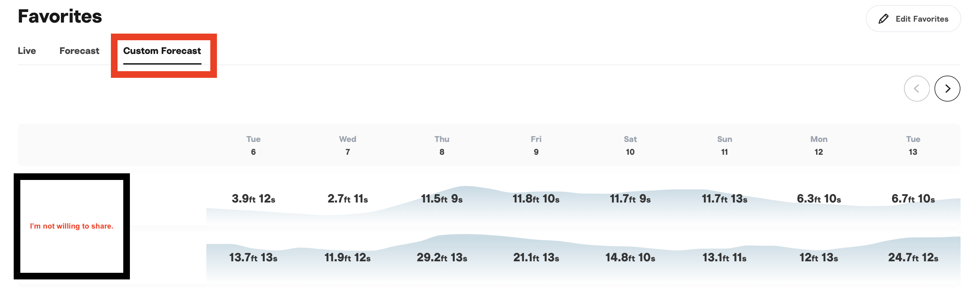Click the previous days arrow button

(x=917, y=88)
